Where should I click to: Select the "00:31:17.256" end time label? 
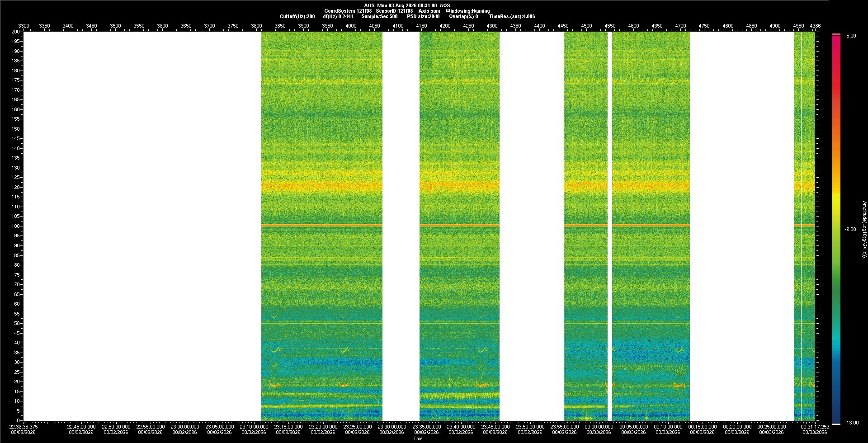tap(815, 426)
